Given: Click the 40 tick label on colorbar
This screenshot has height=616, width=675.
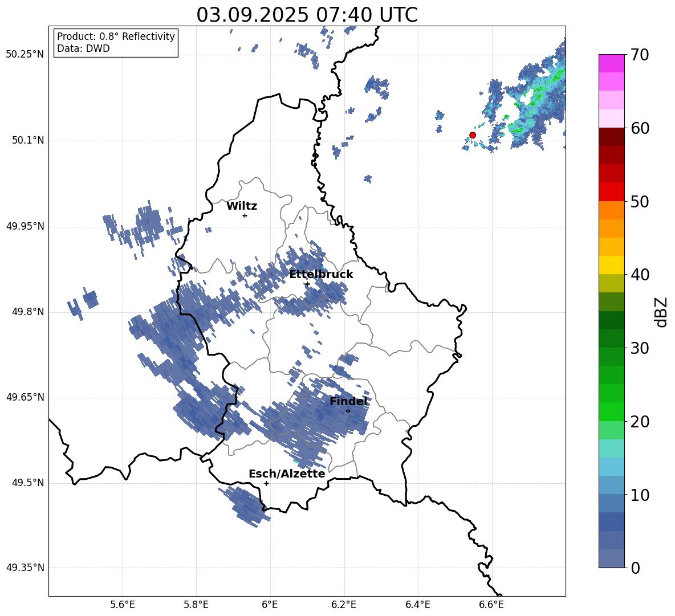Looking at the screenshot, I should pyautogui.click(x=640, y=275).
